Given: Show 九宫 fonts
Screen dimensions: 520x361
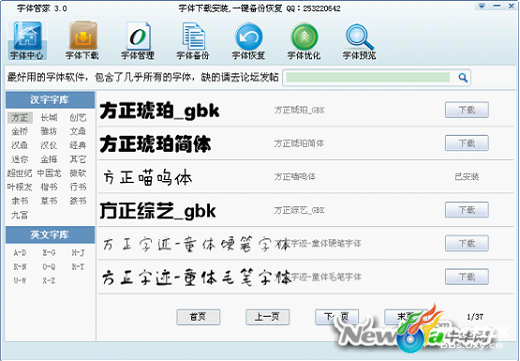Looking at the screenshot, I should (x=20, y=215).
